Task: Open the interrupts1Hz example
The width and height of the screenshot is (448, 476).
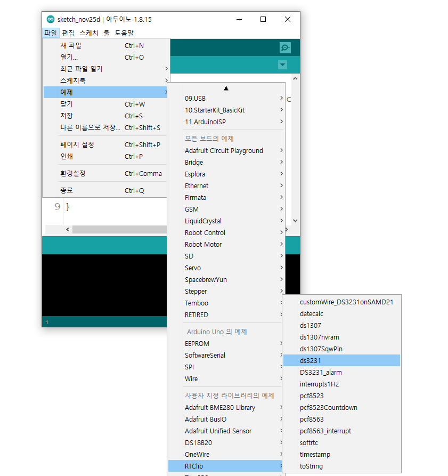Action: pos(342,384)
